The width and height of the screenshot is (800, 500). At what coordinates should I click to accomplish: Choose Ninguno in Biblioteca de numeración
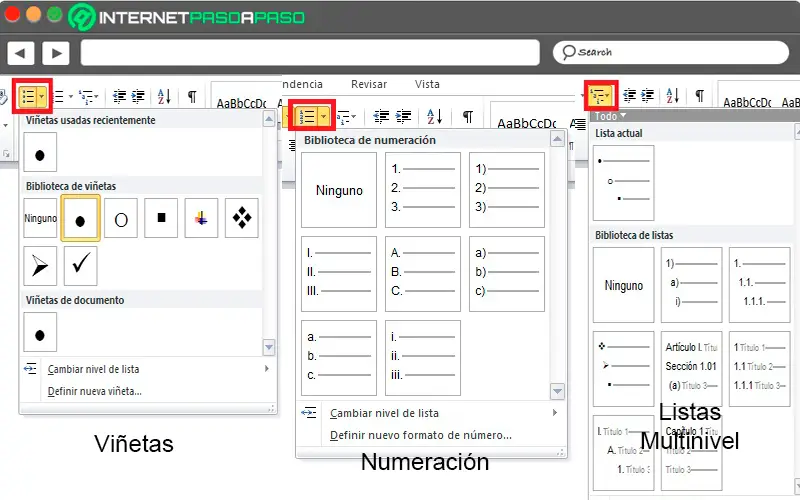(x=339, y=190)
